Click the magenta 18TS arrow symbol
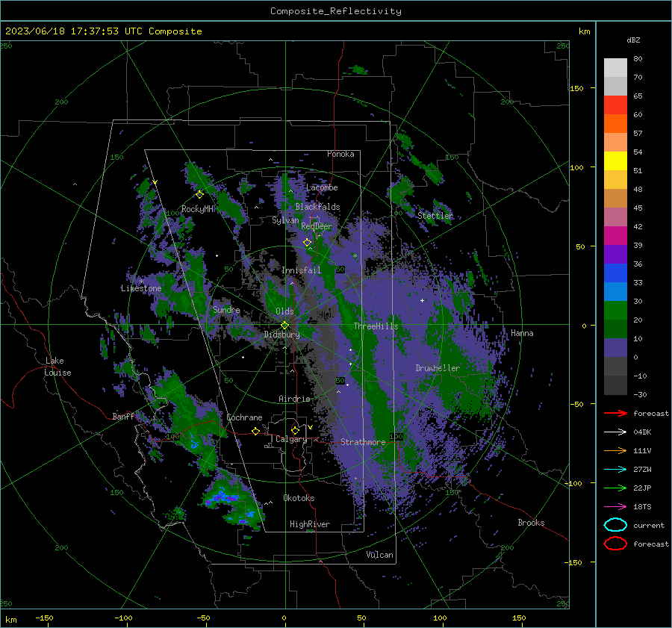The image size is (672, 628). tap(615, 507)
